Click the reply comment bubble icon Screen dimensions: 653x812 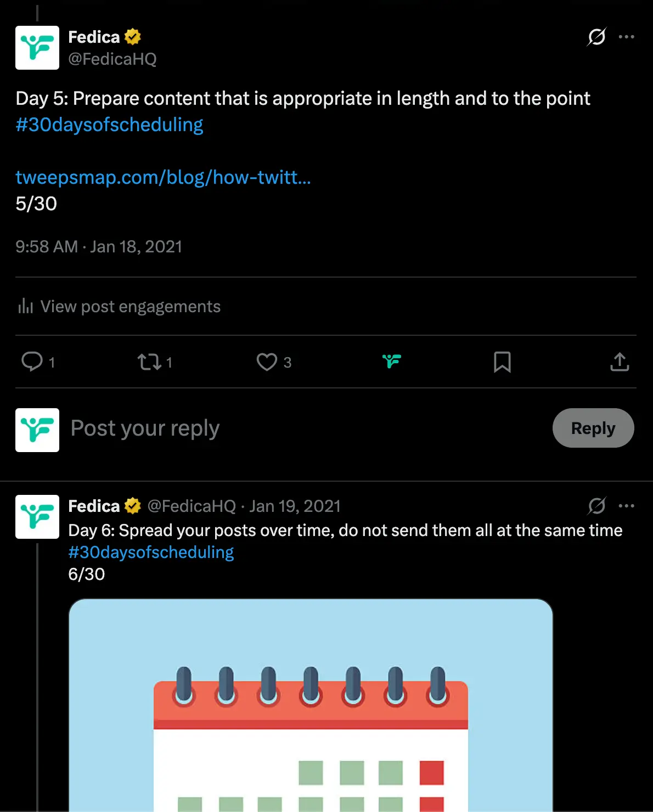coord(32,362)
